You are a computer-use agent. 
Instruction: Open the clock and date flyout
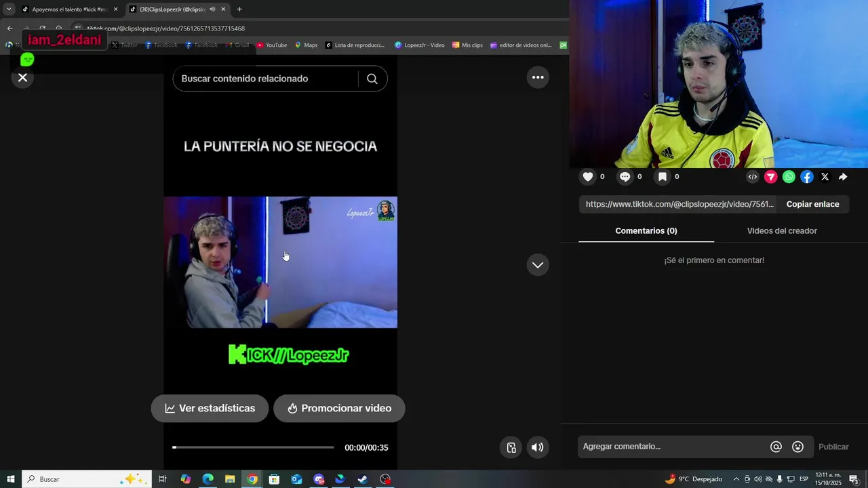828,479
